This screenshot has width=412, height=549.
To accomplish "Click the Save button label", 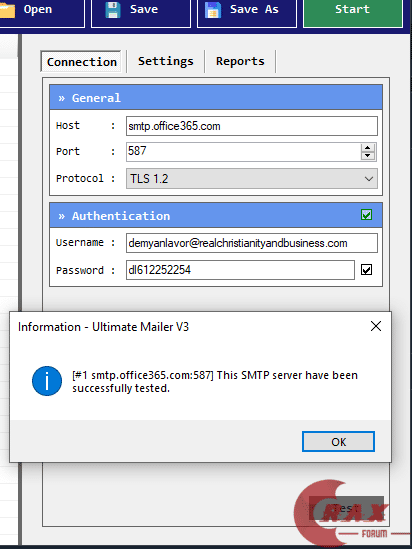I will [144, 9].
